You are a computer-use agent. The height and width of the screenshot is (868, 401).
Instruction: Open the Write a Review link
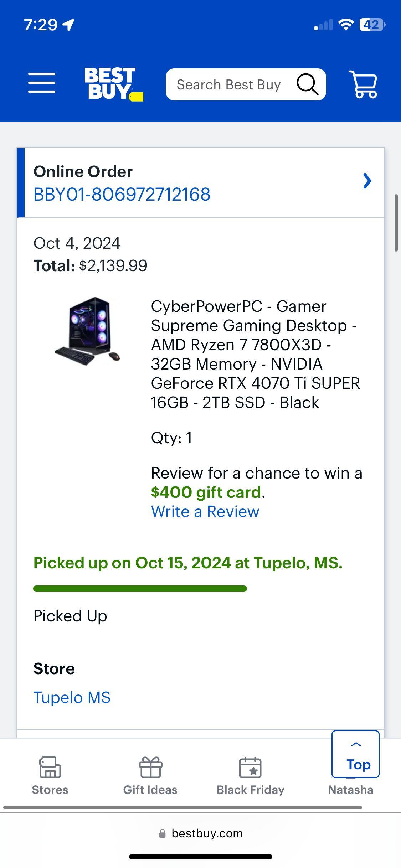[x=205, y=511]
